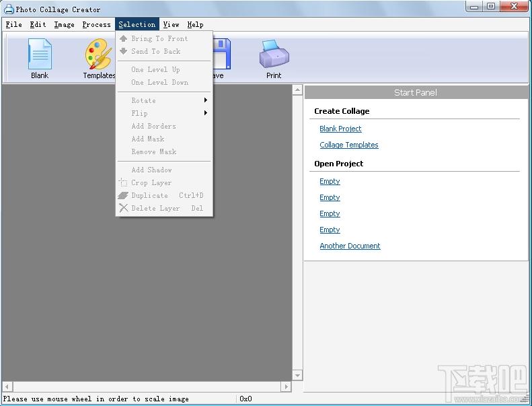This screenshot has width=532, height=406.
Task: Click the Duplicate layer icon
Action: point(123,195)
